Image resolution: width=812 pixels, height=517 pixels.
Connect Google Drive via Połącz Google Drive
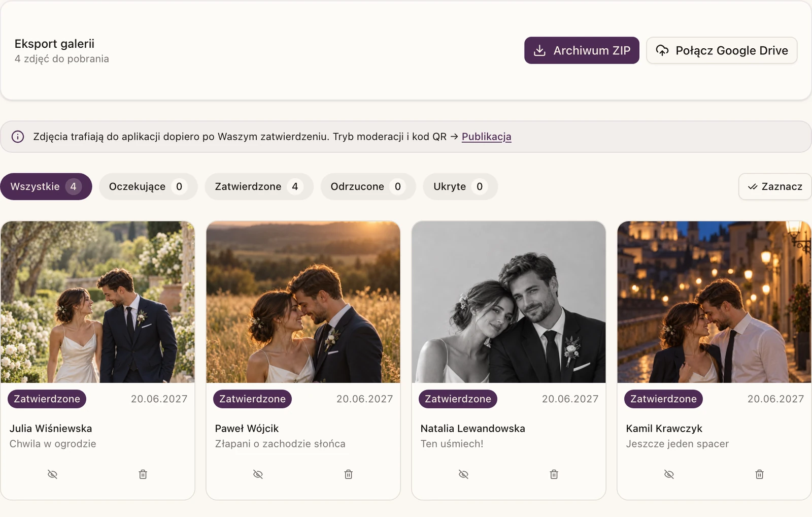(722, 50)
